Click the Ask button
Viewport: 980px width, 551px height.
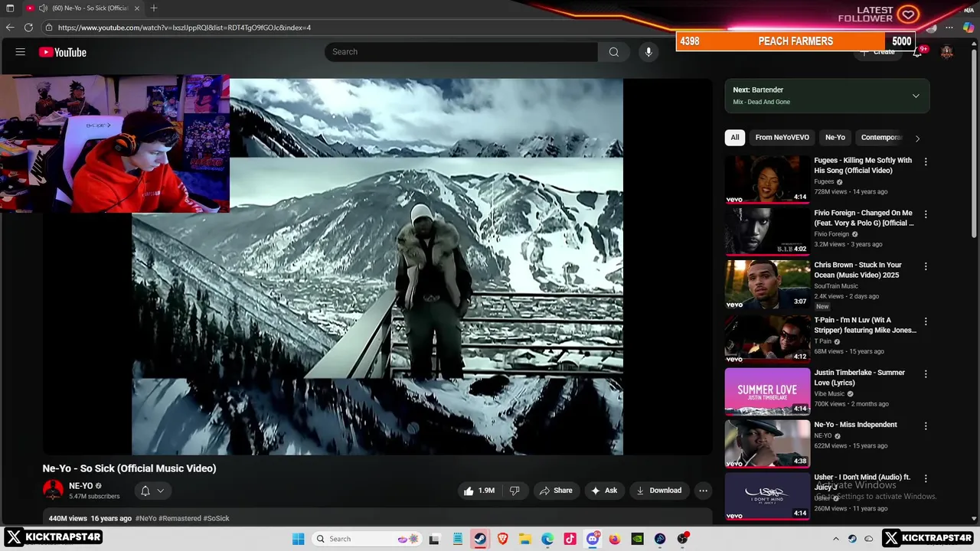[x=604, y=491]
